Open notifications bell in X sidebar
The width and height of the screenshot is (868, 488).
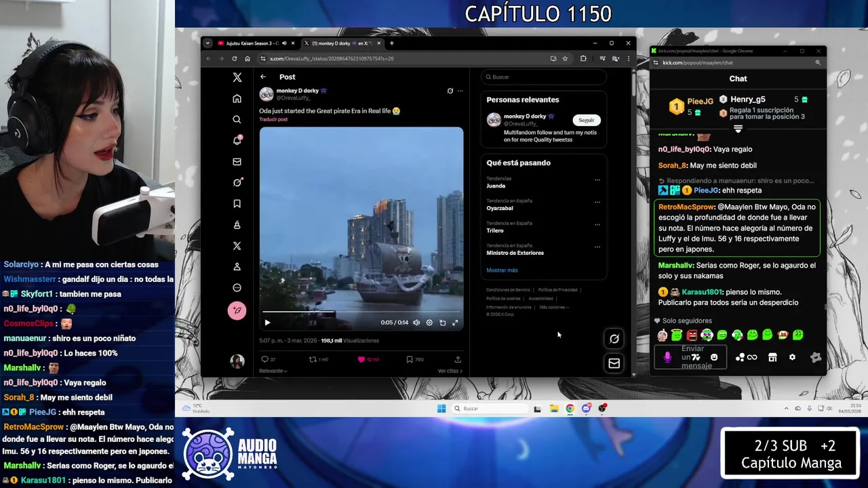click(x=237, y=140)
